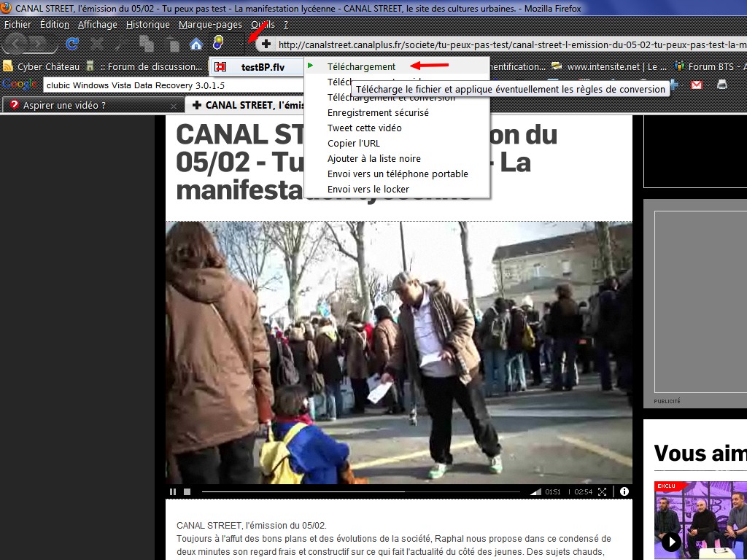Screen dimensions: 747x560
Task: Click the printer icon in toolbar
Action: 721,85
